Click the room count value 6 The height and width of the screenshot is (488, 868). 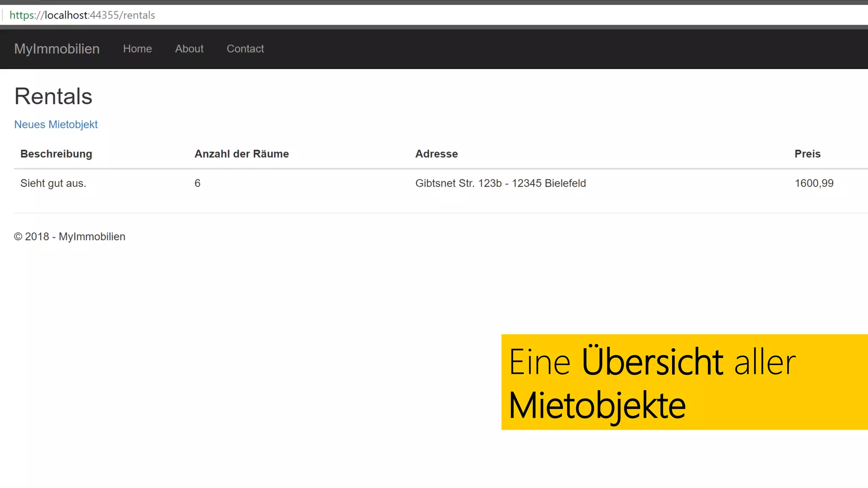198,183
